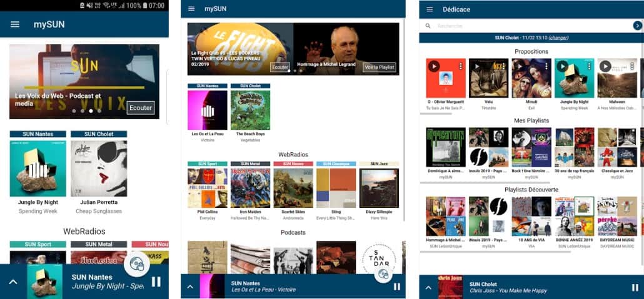Tap the Ecouter button on Les Voix banner
The height and width of the screenshot is (299, 644).
point(141,108)
